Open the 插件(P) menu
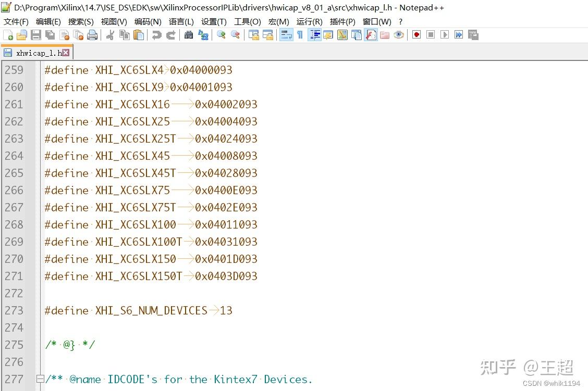588x391 pixels. 342,22
